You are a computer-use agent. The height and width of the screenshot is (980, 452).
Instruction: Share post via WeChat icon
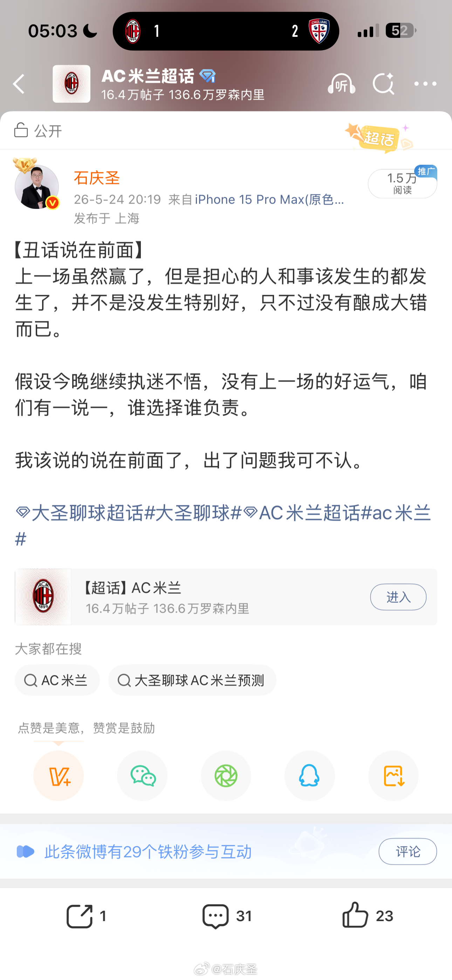[x=142, y=776]
